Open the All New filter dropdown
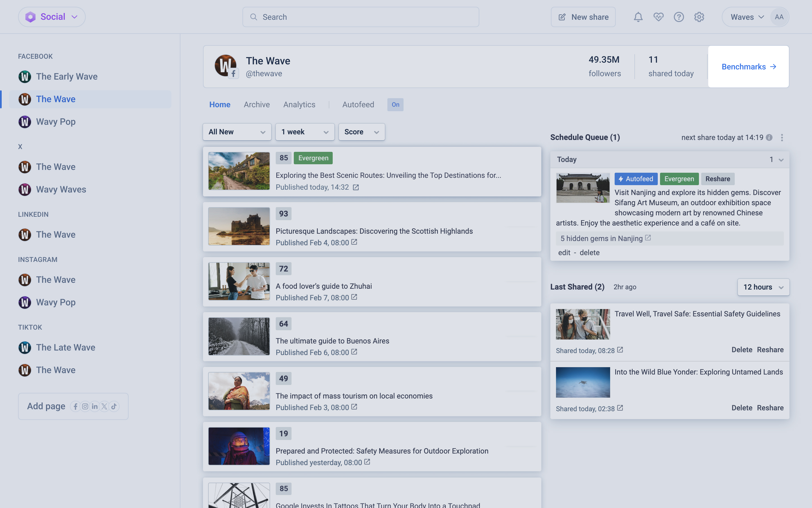Screen dimensions: 812x508 237,132
